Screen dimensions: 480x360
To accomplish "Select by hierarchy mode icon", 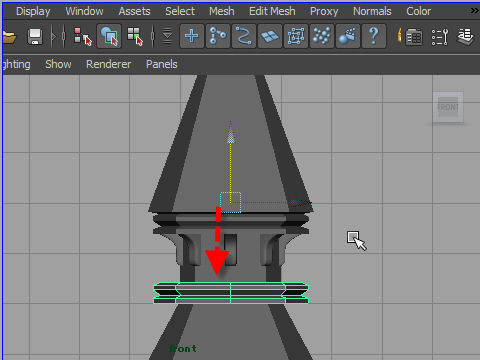I will pyautogui.click(x=82, y=36).
